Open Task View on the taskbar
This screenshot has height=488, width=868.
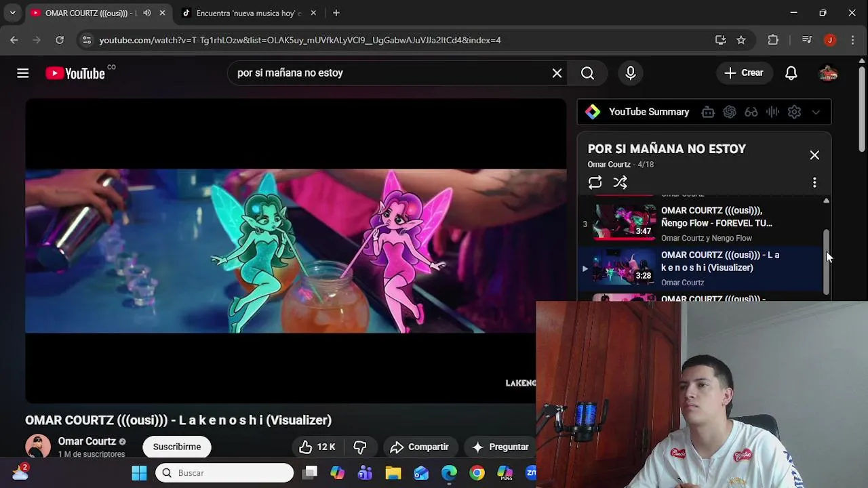click(x=310, y=472)
